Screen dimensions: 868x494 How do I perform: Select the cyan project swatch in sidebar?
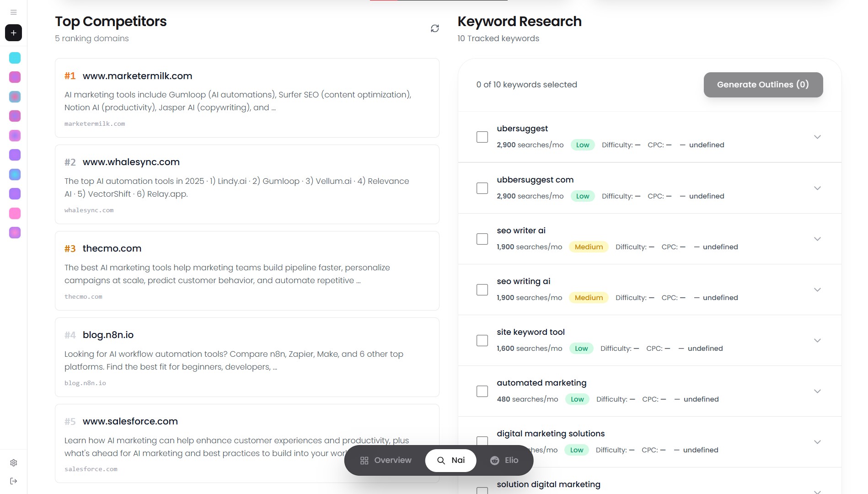coord(15,58)
